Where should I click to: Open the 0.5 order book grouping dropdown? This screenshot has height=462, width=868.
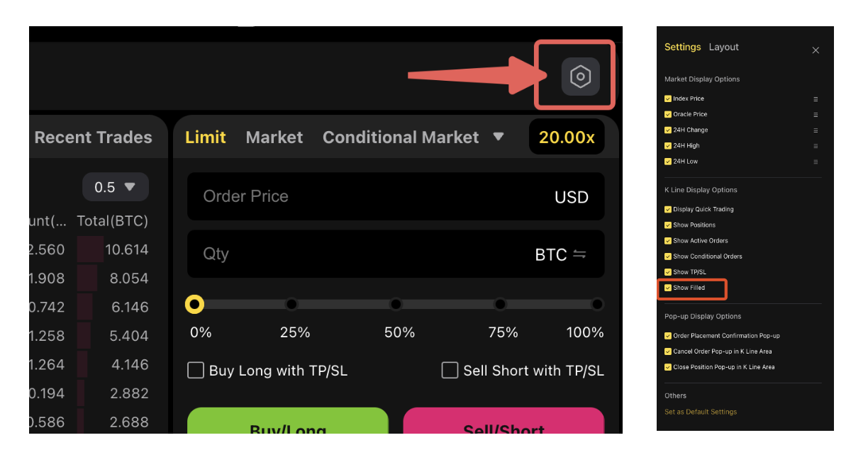116,187
